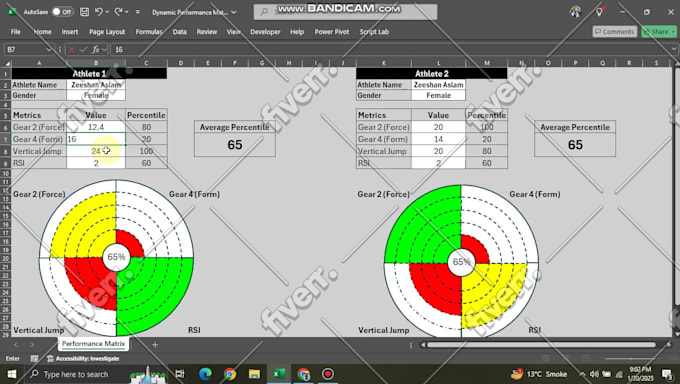Click Accessibility: Investigate in status bar
This screenshot has width=680, height=384.
click(83, 358)
